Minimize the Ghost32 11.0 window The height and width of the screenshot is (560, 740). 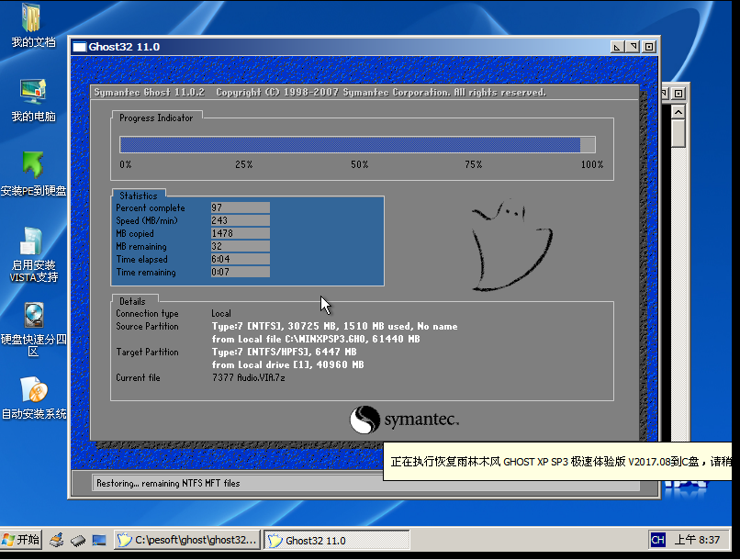click(x=617, y=47)
